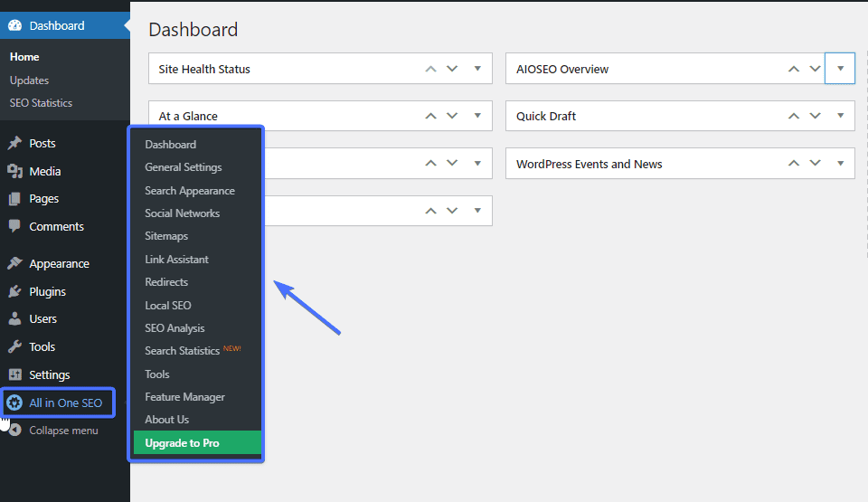This screenshot has height=502, width=868.
Task: Open the Media menu label
Action: pyautogui.click(x=45, y=171)
